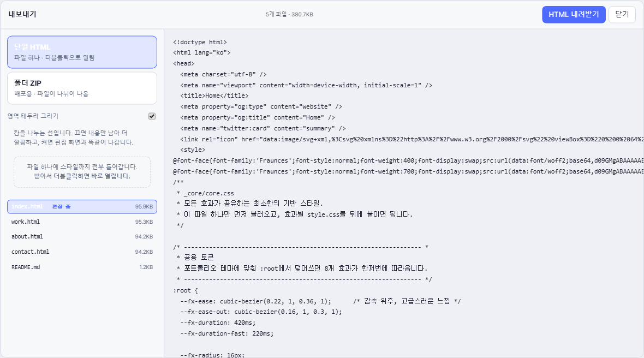Viewport: 644px width, 358px height.
Task: Click the _core/core.css comment line
Action: tap(205, 193)
